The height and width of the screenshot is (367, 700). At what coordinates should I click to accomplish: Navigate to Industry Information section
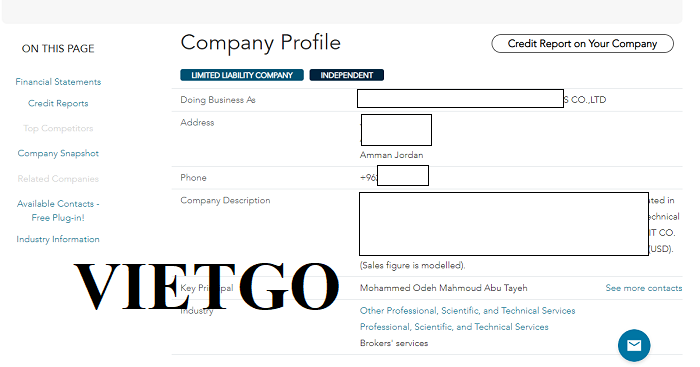58,239
